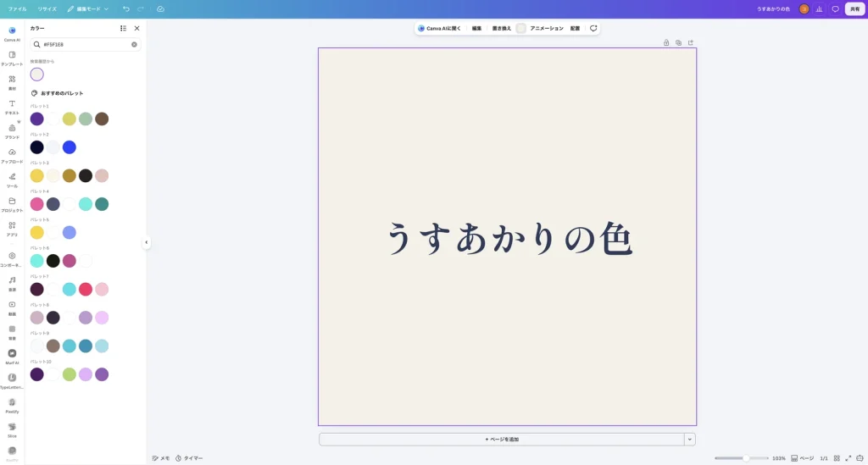Open the メモ notes button

[161, 458]
